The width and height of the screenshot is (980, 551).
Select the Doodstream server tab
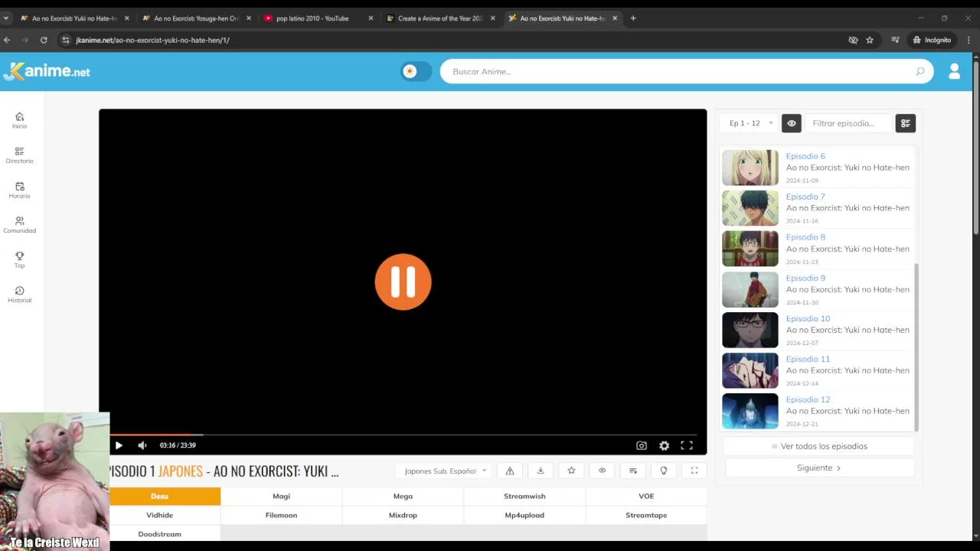pos(159,534)
